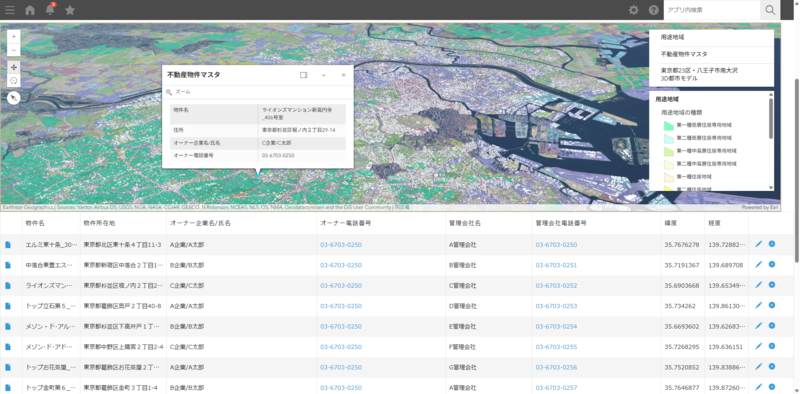Click the magnifier search button
The image size is (800, 394).
coord(770,10)
